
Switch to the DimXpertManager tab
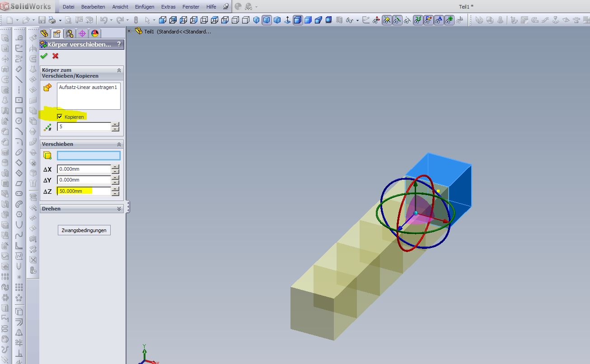coord(82,33)
